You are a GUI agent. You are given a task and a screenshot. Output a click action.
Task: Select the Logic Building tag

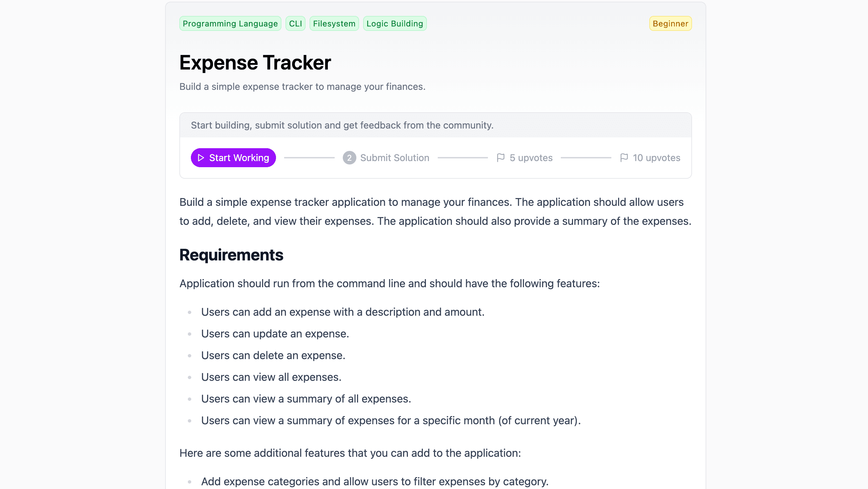click(x=394, y=23)
